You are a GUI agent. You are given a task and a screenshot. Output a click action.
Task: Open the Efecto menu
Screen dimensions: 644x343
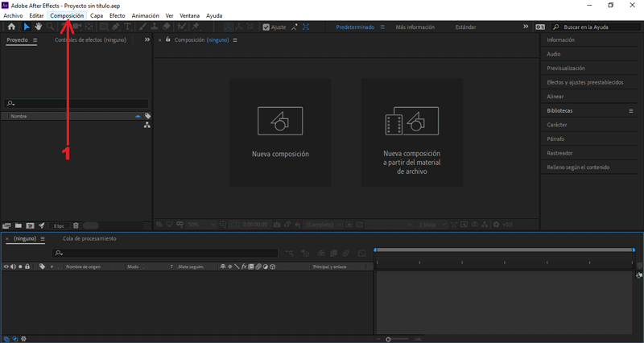(x=117, y=15)
